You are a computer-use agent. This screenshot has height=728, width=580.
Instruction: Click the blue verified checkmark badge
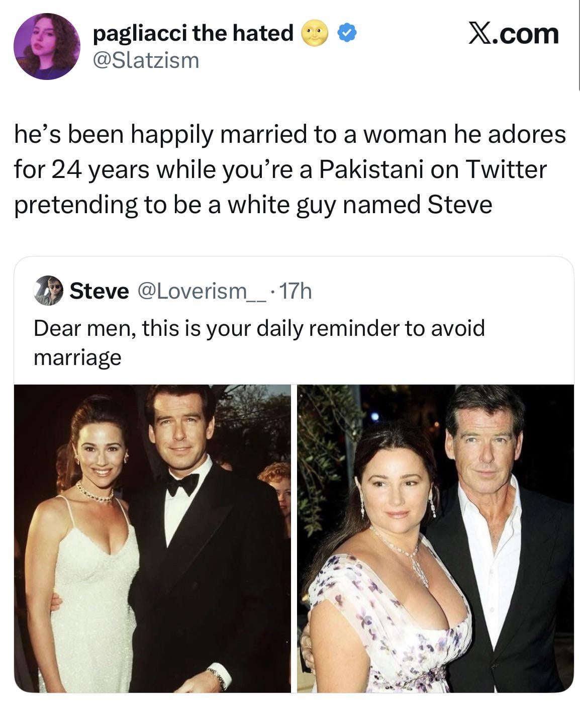tap(347, 34)
